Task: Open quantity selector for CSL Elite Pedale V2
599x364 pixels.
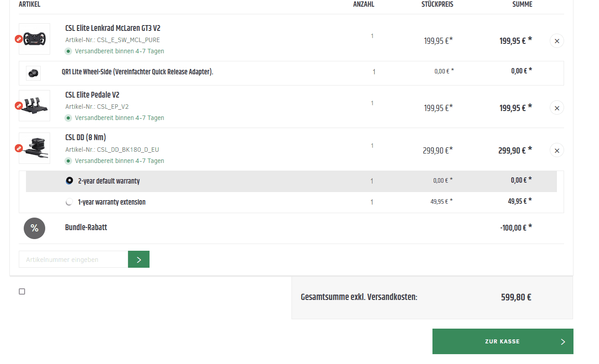Action: pos(372,103)
